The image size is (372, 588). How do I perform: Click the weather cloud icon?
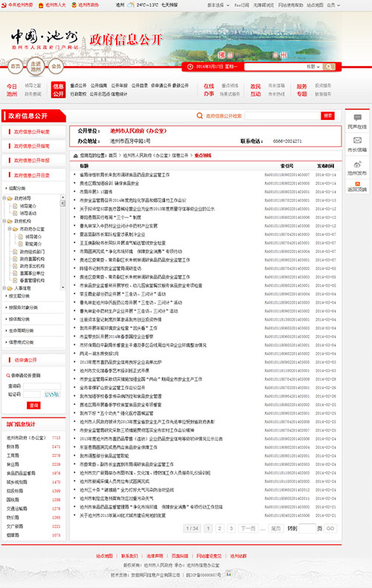(x=130, y=5)
